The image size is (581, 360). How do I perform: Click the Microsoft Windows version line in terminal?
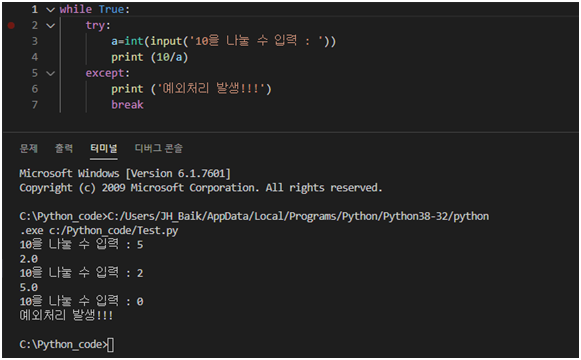click(x=125, y=173)
